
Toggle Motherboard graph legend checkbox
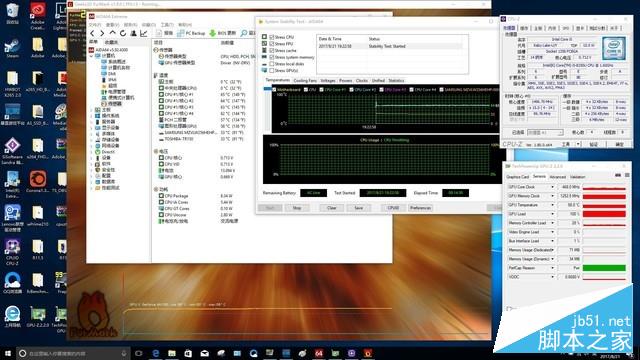point(274,89)
